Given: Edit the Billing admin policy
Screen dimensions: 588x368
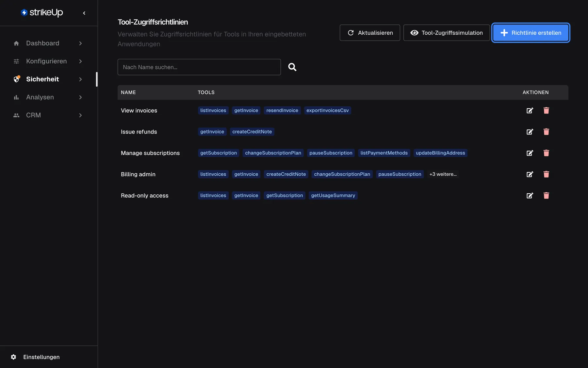Looking at the screenshot, I should click(x=530, y=174).
